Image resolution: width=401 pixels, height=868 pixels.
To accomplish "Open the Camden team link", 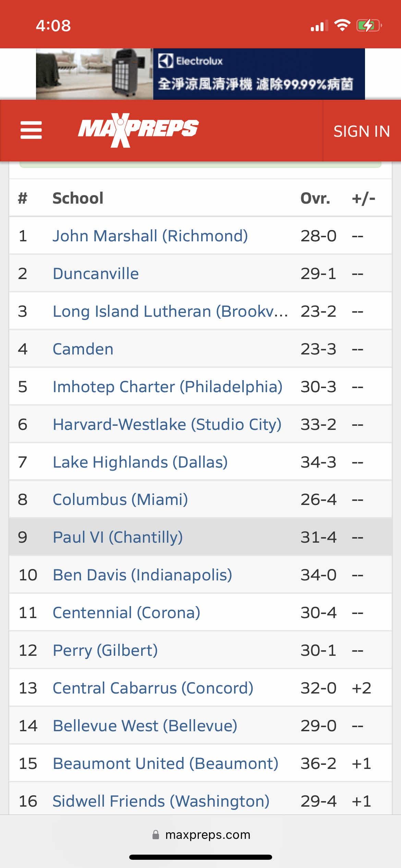I will pyautogui.click(x=83, y=349).
